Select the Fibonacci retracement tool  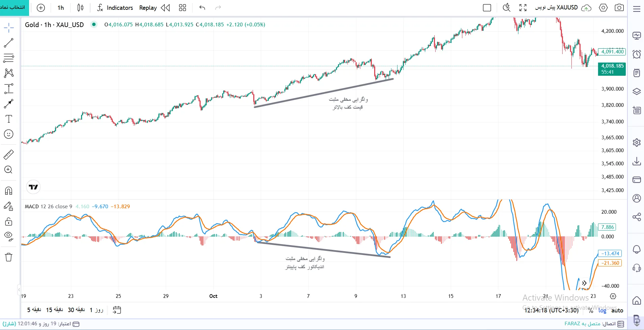(8, 58)
